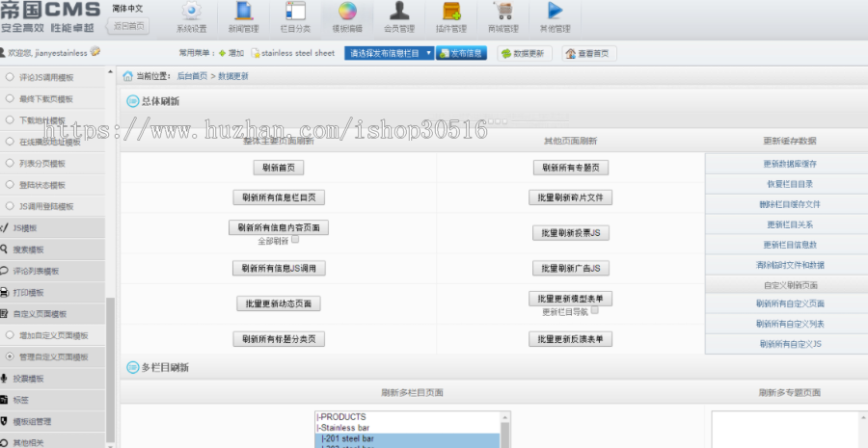Click the 评论列表模板 speech bubble icon
This screenshot has height=448, width=868.
[x=4, y=271]
